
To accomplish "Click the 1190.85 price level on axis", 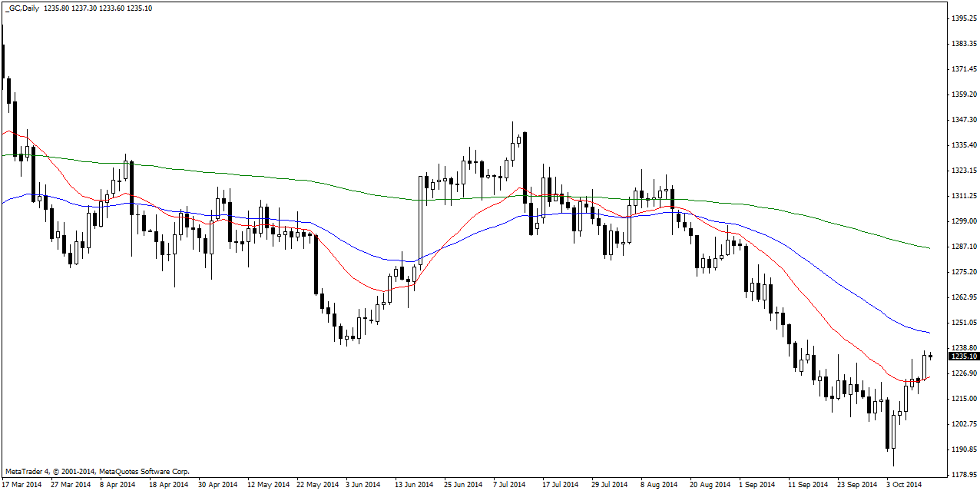I will point(962,450).
